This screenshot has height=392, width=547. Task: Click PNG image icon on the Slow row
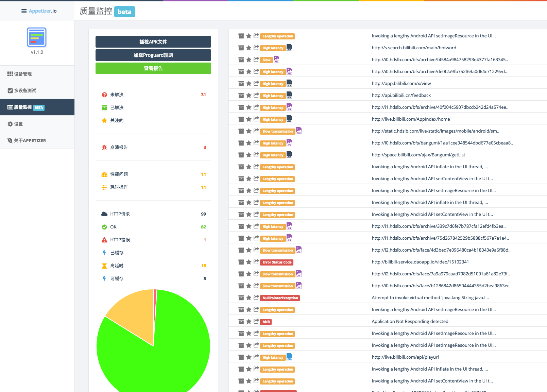276,59
